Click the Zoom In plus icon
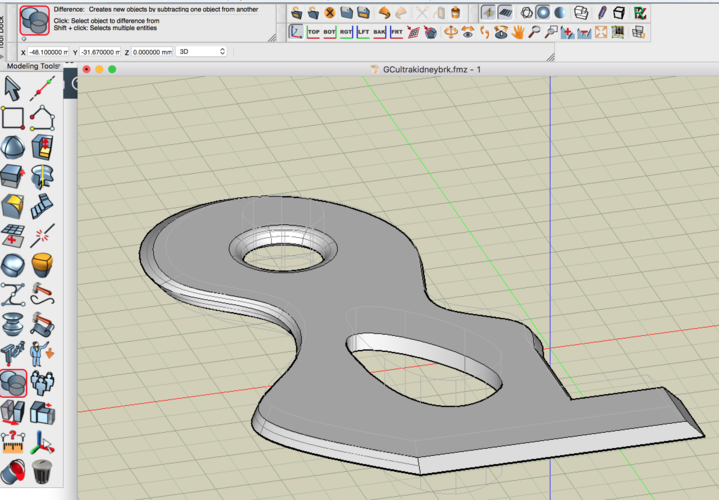This screenshot has height=500, width=719. point(567,32)
